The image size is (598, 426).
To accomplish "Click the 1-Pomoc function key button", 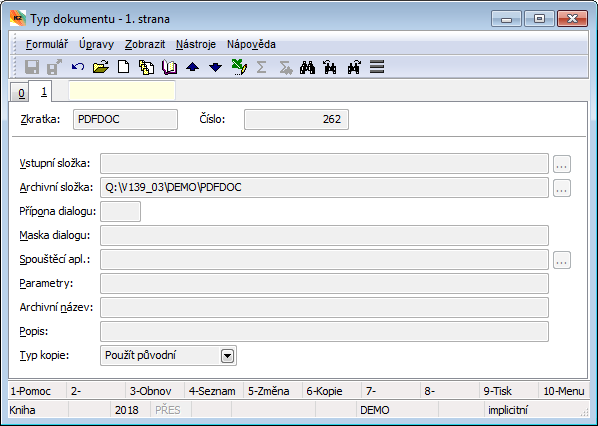I will tap(37, 391).
